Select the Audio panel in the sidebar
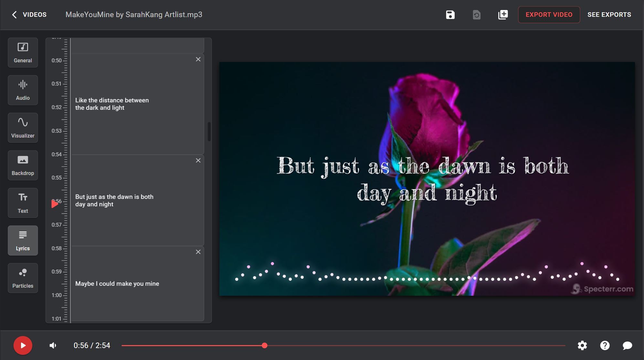The width and height of the screenshot is (644, 360). pos(23,90)
